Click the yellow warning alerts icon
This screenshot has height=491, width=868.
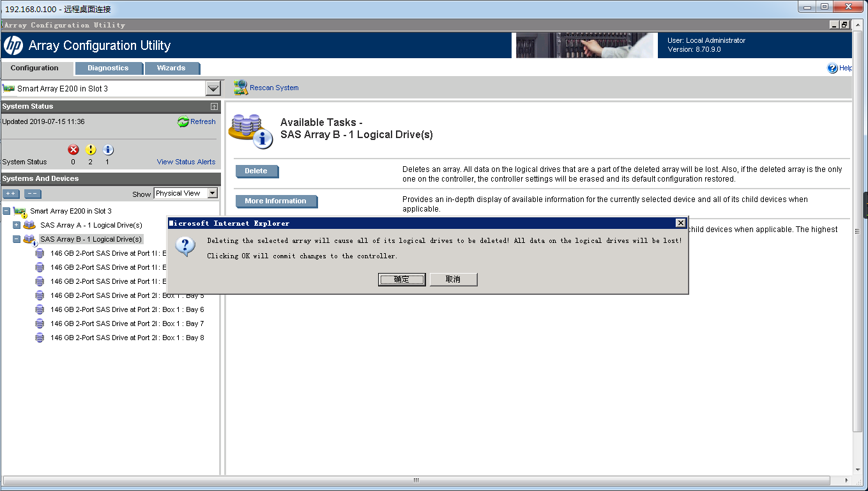pyautogui.click(x=91, y=150)
